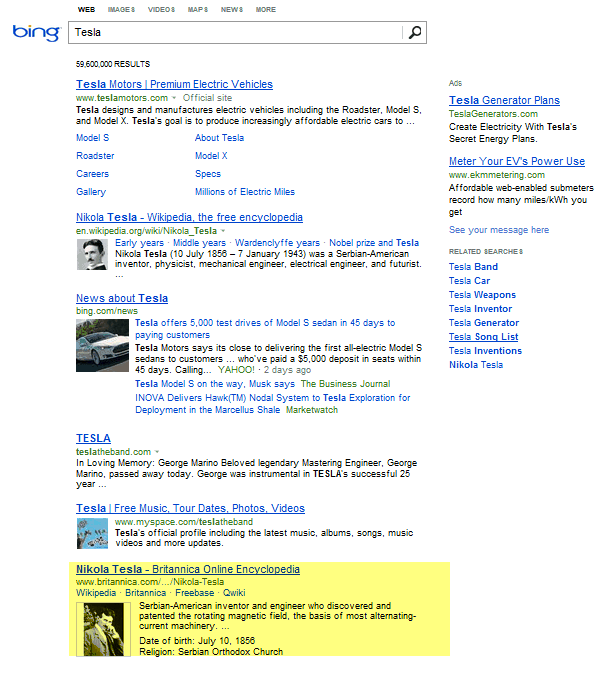Click the 59,600,000 RESULTS count text
This screenshot has width=604, height=694.
[113, 64]
